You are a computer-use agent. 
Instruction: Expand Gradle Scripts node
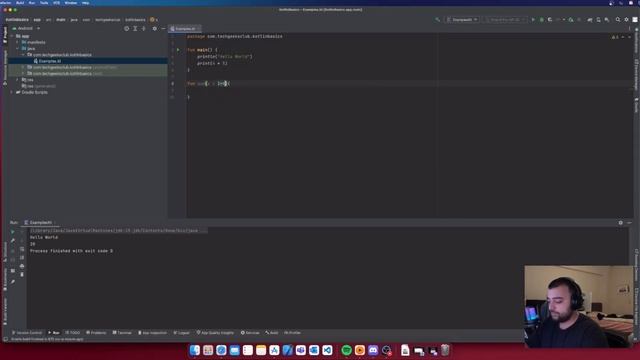click(x=11, y=93)
